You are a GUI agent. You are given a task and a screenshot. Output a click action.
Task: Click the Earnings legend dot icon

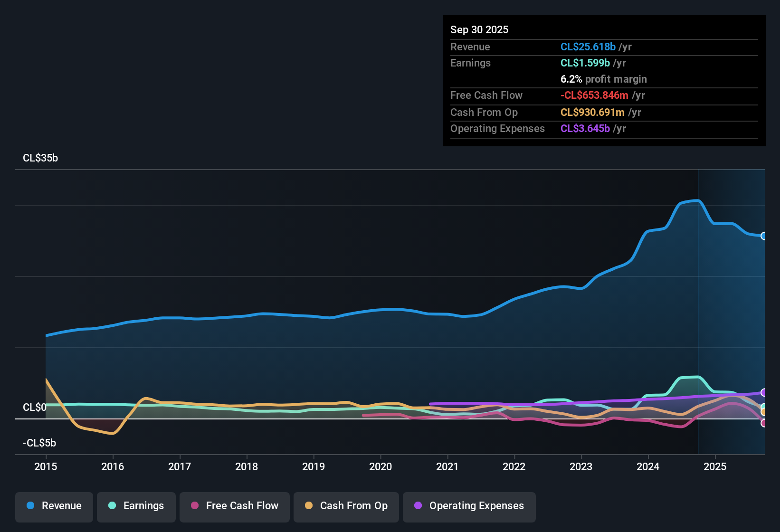pos(112,506)
